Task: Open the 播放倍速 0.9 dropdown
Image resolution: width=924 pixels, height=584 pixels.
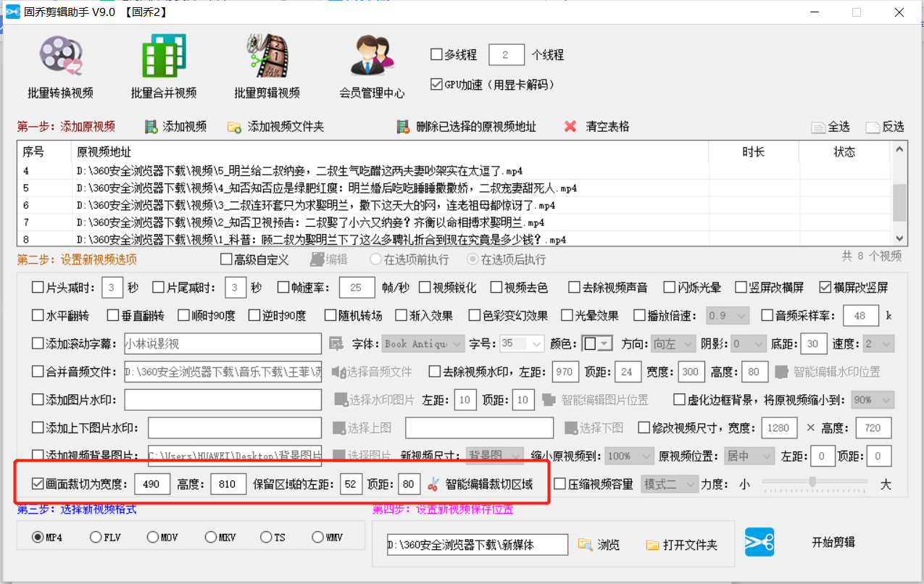Action: click(728, 316)
